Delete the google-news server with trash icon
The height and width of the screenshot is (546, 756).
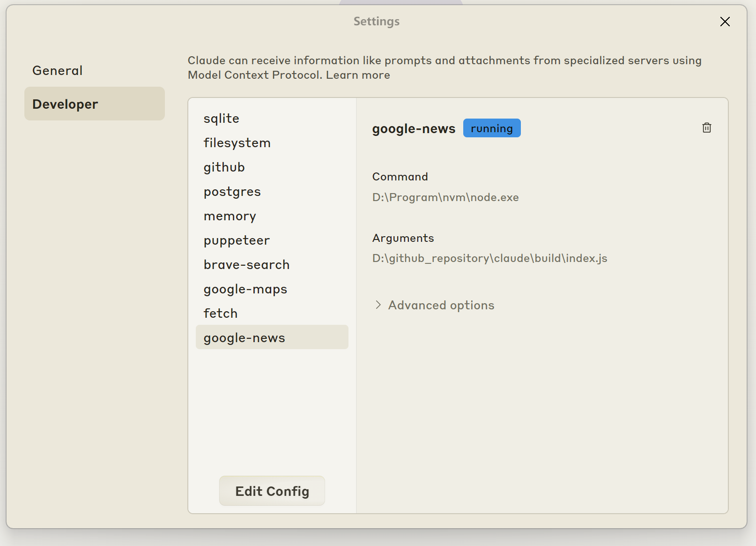pyautogui.click(x=707, y=128)
